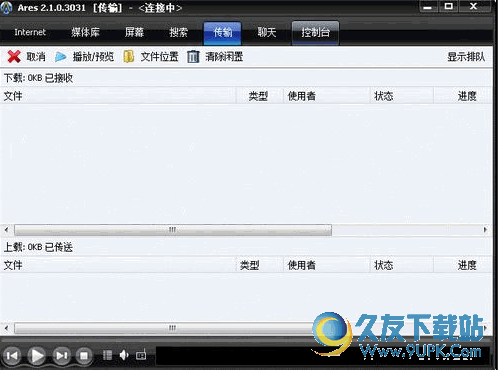Viewport: 498px width, 370px height.
Task: Switch to the 媒体库 tab
Action: [85, 32]
